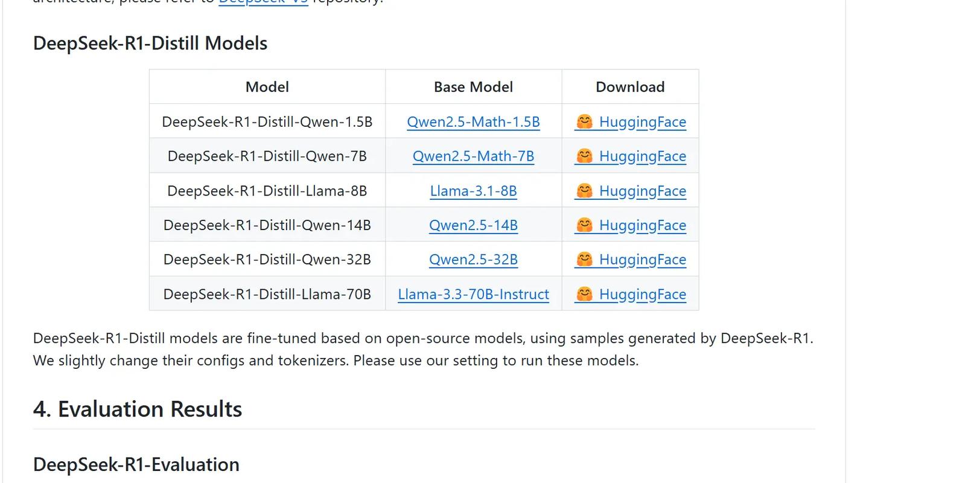980x483 pixels.
Task: Open HuggingFace link in the Distill-Llama-70B row
Action: (x=630, y=294)
